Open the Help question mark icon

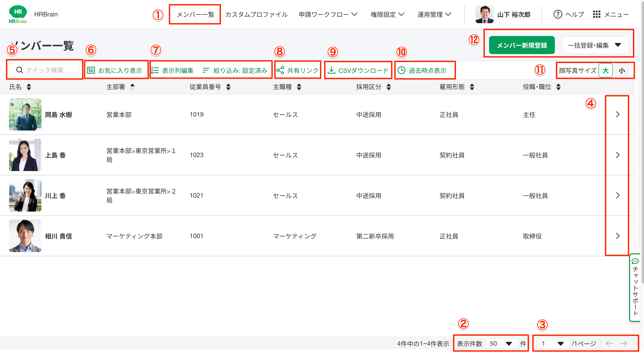point(558,14)
